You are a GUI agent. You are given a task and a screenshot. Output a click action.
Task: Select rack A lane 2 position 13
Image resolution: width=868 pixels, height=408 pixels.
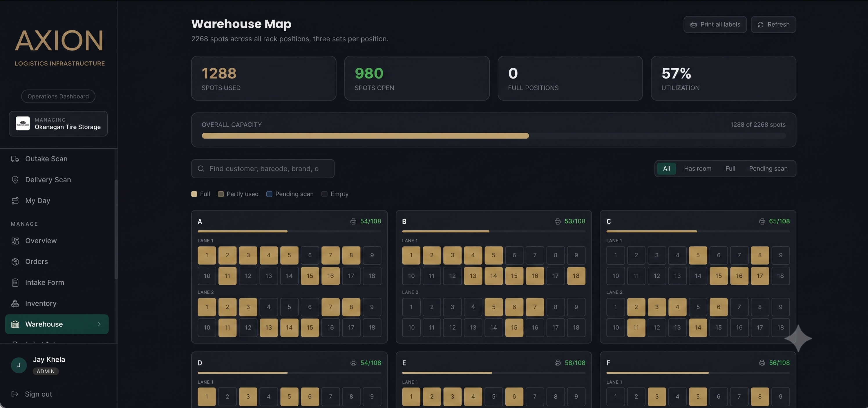[269, 327]
